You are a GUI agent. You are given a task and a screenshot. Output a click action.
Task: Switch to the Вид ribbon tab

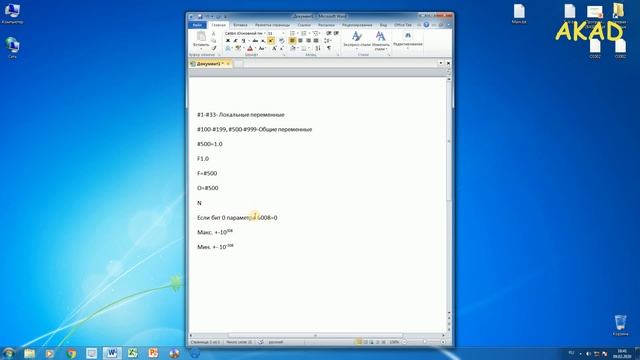[x=383, y=25]
